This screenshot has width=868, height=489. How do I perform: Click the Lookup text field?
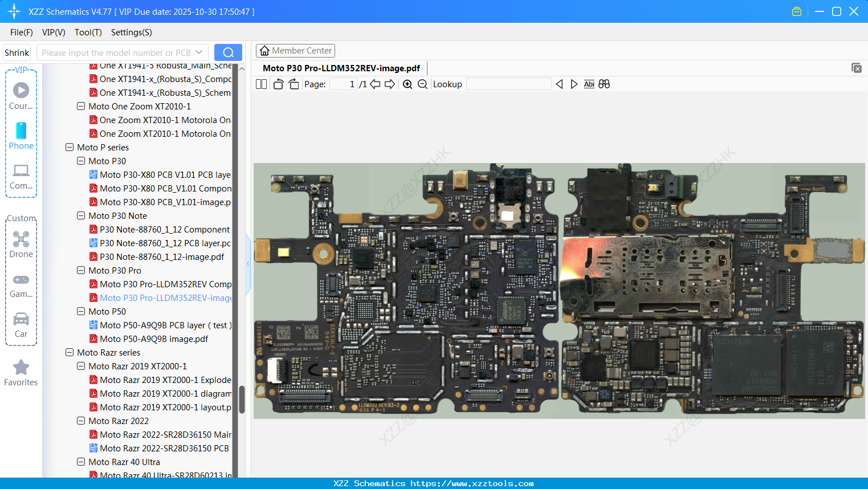(508, 84)
